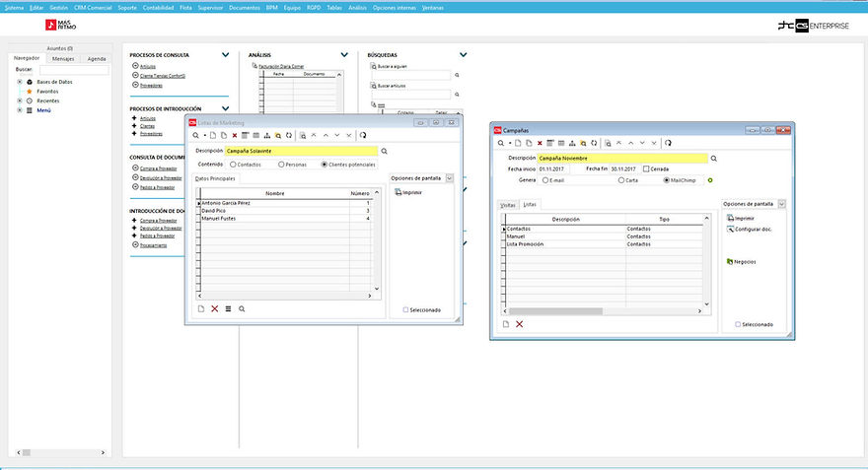Click hierarchy tree icon in Listas de Marketing toolbar

pos(267,135)
